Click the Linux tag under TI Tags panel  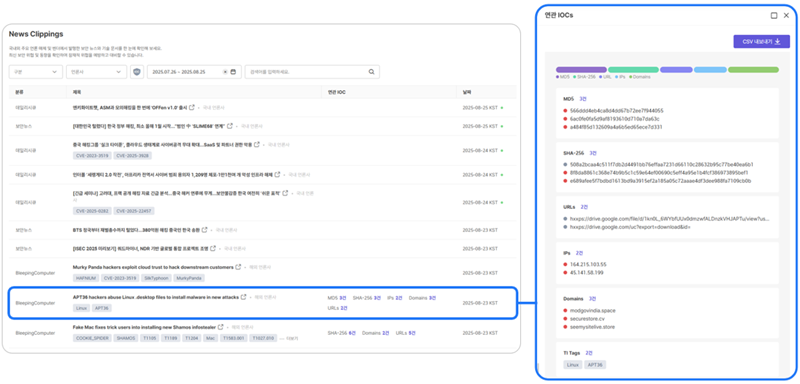click(x=572, y=365)
